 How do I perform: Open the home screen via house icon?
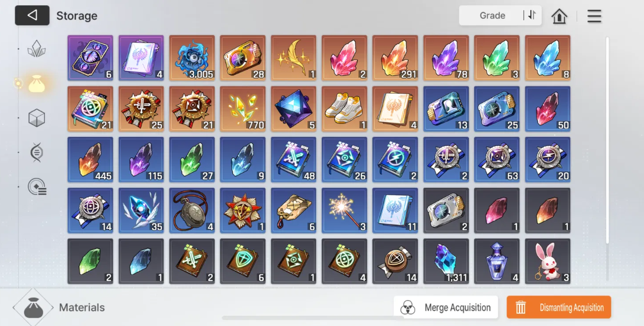[x=559, y=16]
